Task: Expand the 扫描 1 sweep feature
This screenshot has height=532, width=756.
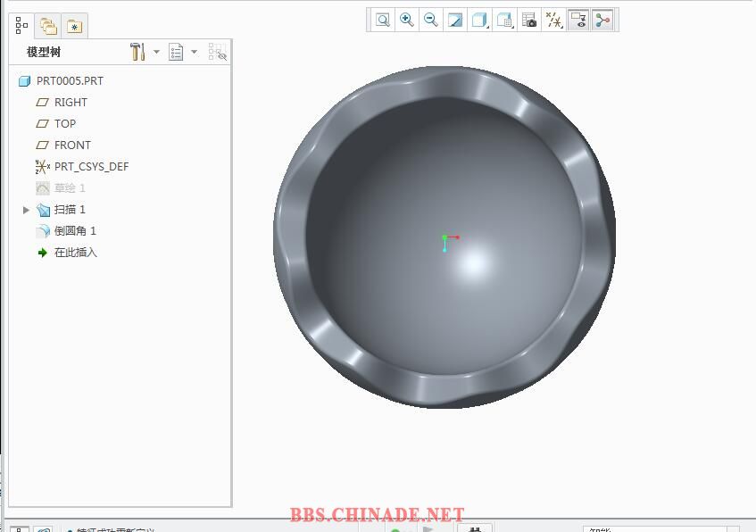Action: [26, 210]
